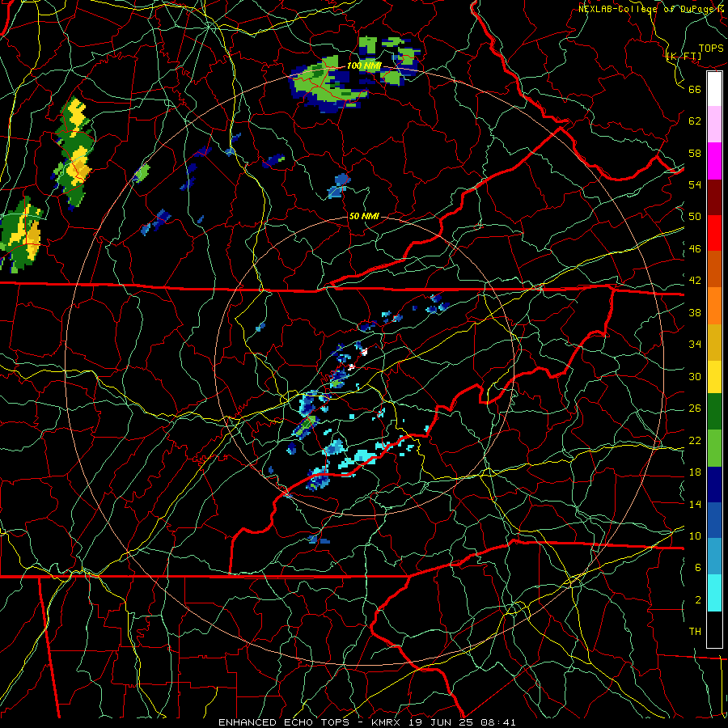Image resolution: width=728 pixels, height=728 pixels.
Task: Pick the cyan 2 kft legend swatch
Action: (x=714, y=593)
